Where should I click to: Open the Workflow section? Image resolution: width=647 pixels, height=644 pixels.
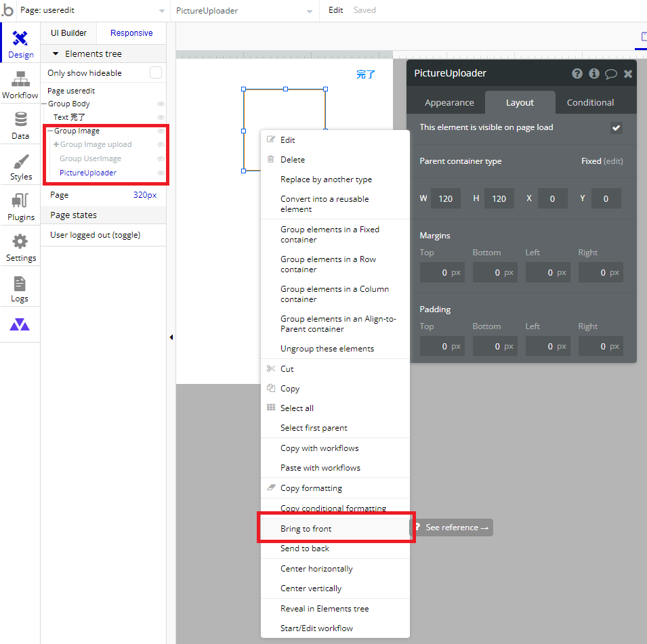[x=20, y=85]
